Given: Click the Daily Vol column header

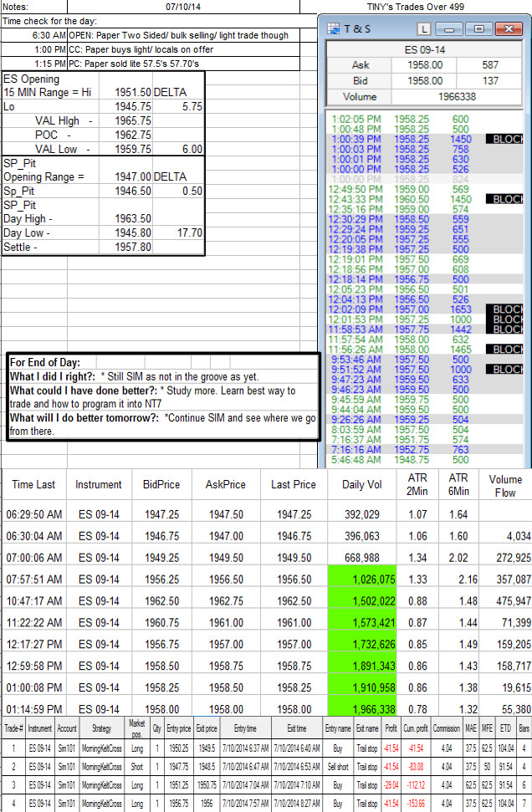Looking at the screenshot, I should 362,485.
